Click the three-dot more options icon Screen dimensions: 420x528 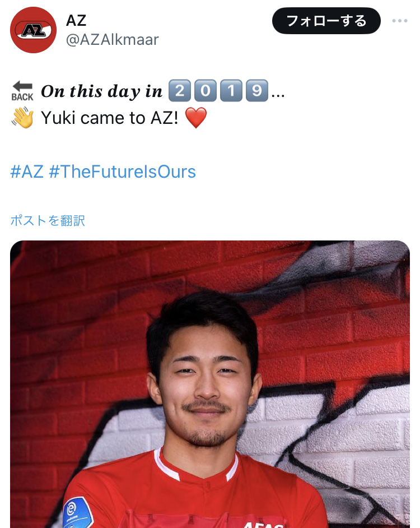[400, 21]
